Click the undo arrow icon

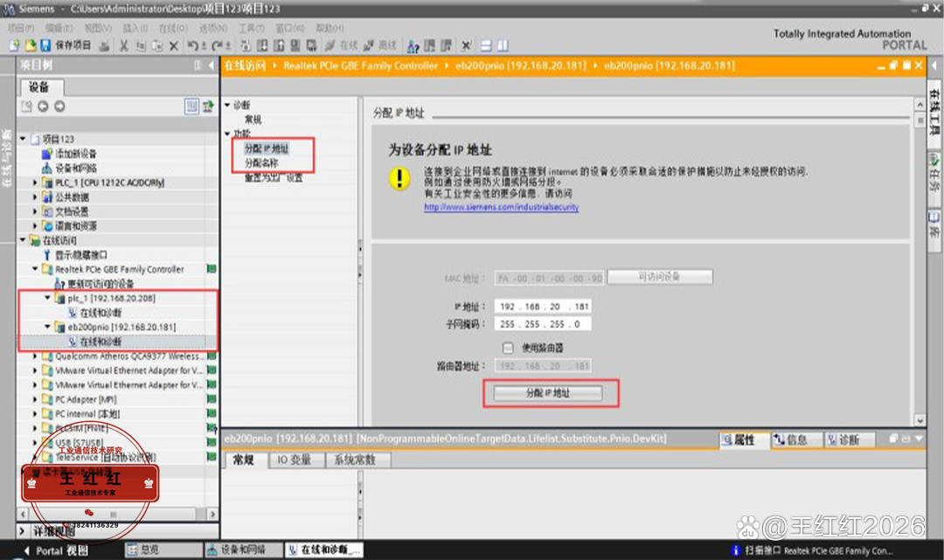click(194, 45)
